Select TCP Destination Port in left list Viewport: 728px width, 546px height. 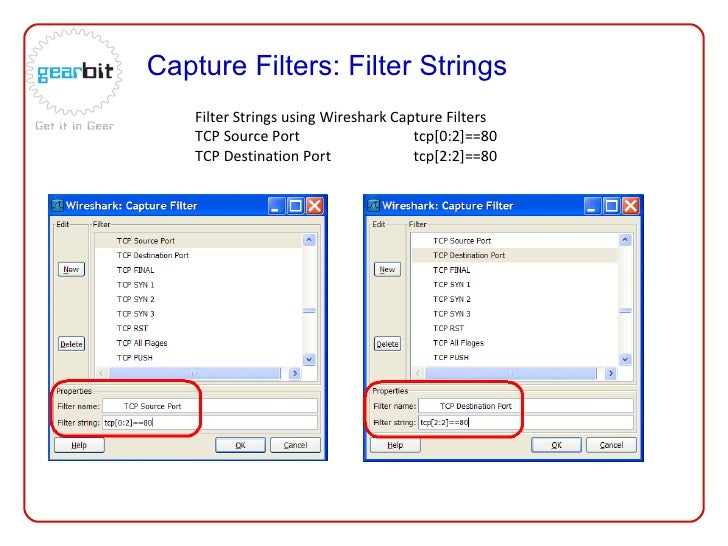(x=199, y=255)
